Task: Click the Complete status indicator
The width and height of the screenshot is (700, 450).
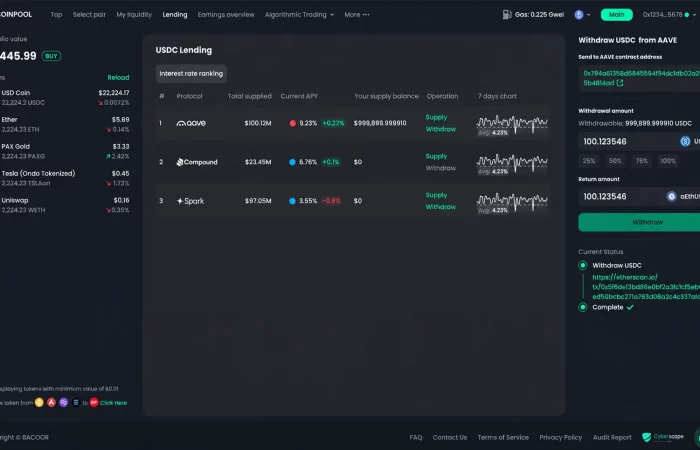Action: click(583, 307)
